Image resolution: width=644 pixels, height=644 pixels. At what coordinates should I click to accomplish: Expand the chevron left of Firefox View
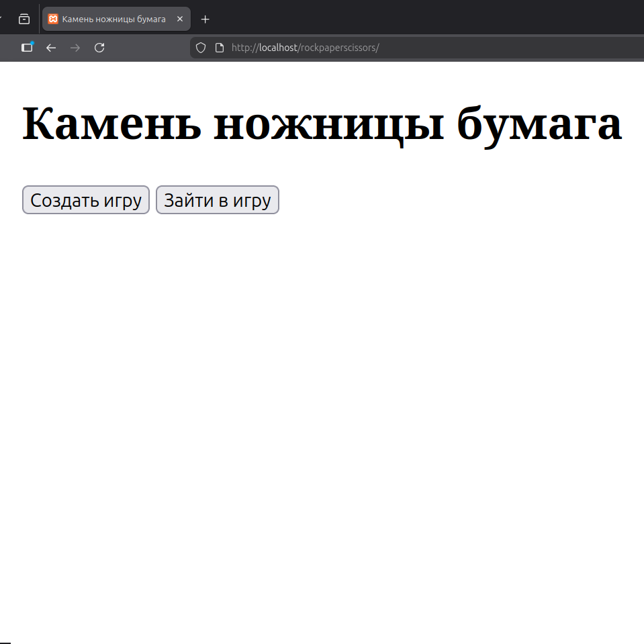2,19
